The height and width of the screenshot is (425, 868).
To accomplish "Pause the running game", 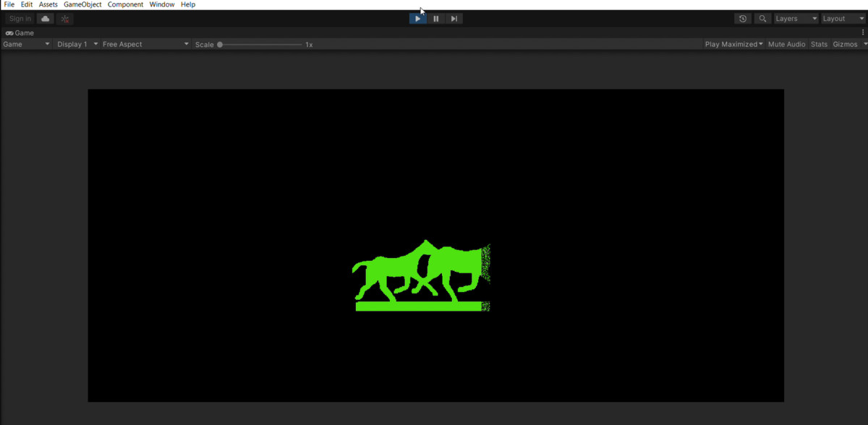I will (435, 19).
